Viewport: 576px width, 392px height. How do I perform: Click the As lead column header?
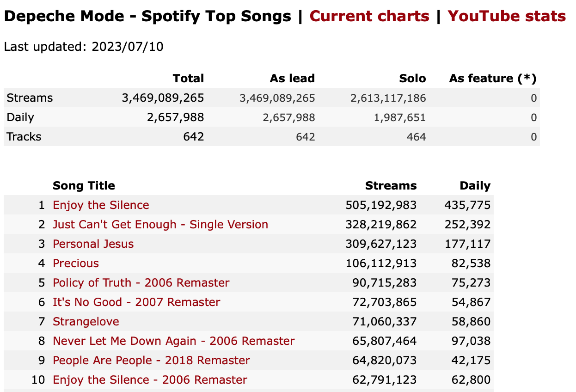[x=292, y=79]
